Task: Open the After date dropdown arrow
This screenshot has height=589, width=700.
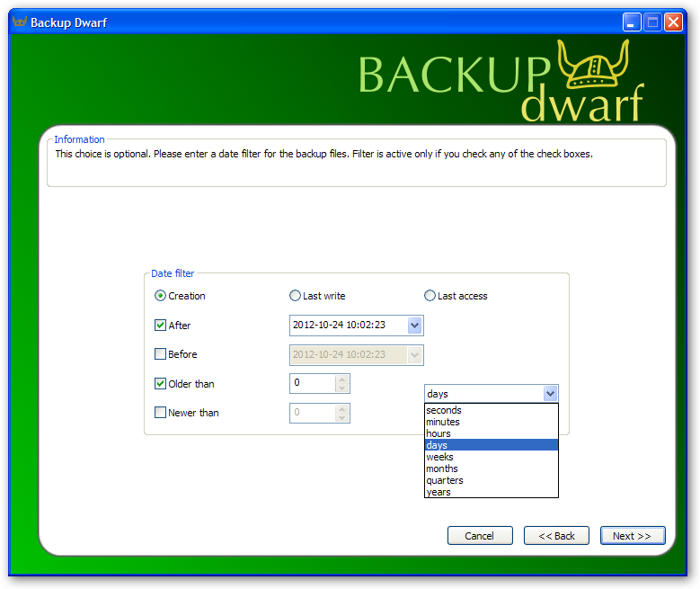Action: pos(415,326)
